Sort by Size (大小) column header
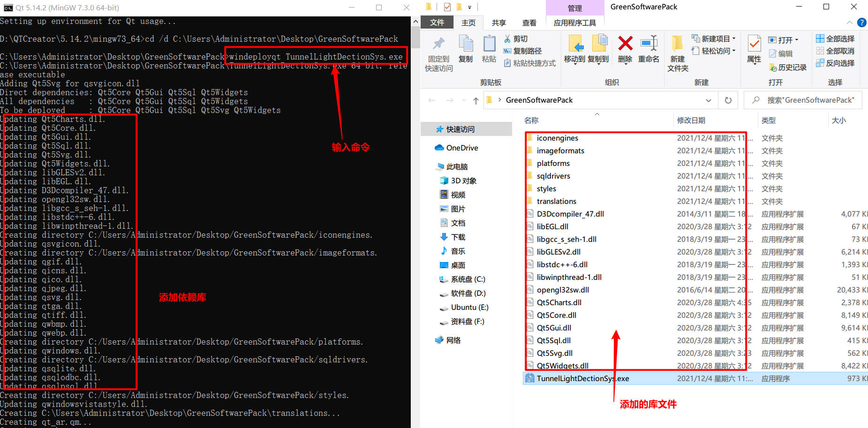This screenshot has width=868, height=428. point(839,120)
